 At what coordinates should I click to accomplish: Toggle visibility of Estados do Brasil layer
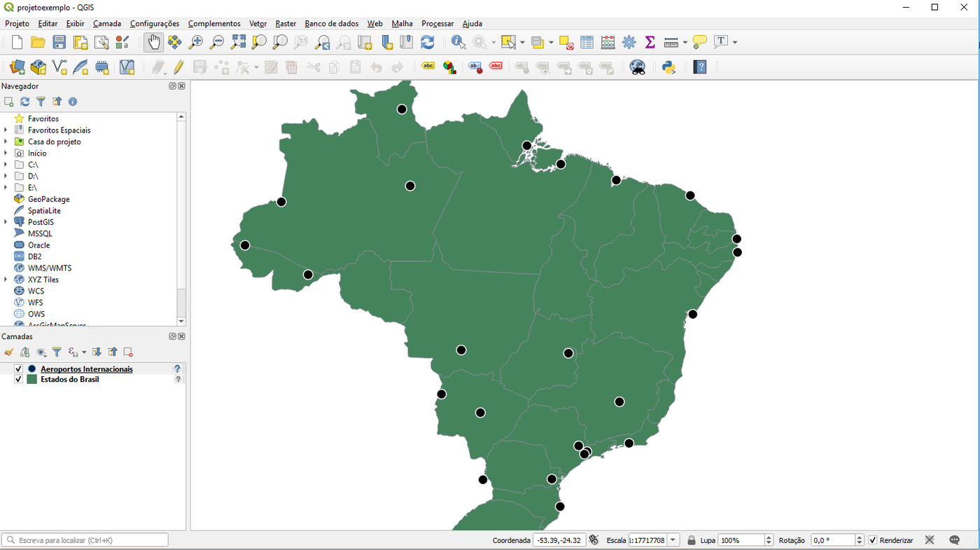(19, 379)
